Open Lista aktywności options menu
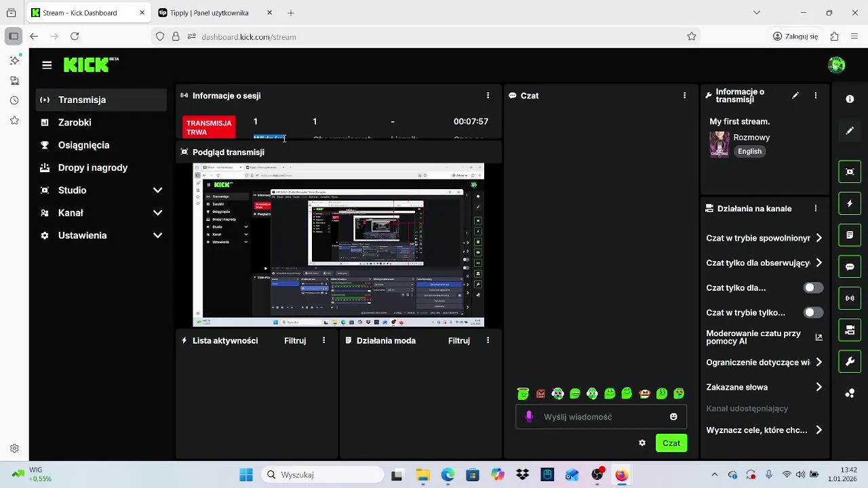 tap(324, 340)
